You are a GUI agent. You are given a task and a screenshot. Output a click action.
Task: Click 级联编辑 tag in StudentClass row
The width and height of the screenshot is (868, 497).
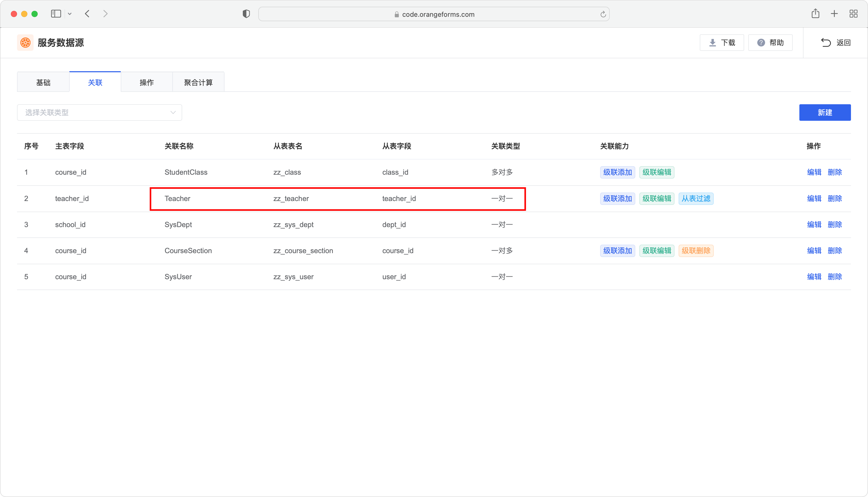pyautogui.click(x=657, y=172)
